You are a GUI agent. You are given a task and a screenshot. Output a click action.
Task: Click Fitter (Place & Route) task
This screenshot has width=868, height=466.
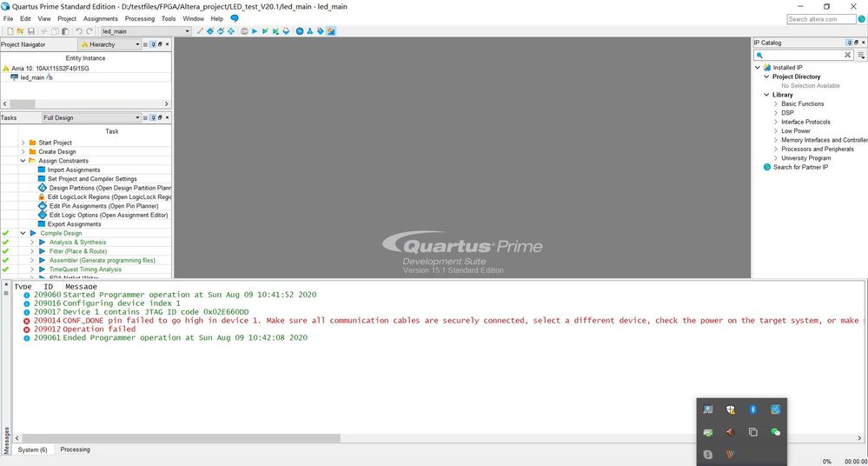[x=78, y=251]
